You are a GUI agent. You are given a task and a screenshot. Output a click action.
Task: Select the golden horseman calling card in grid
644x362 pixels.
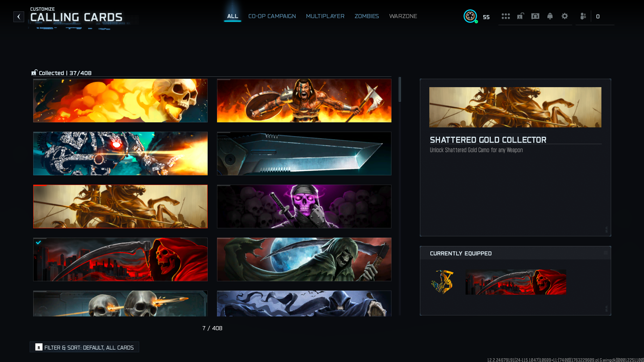120,206
